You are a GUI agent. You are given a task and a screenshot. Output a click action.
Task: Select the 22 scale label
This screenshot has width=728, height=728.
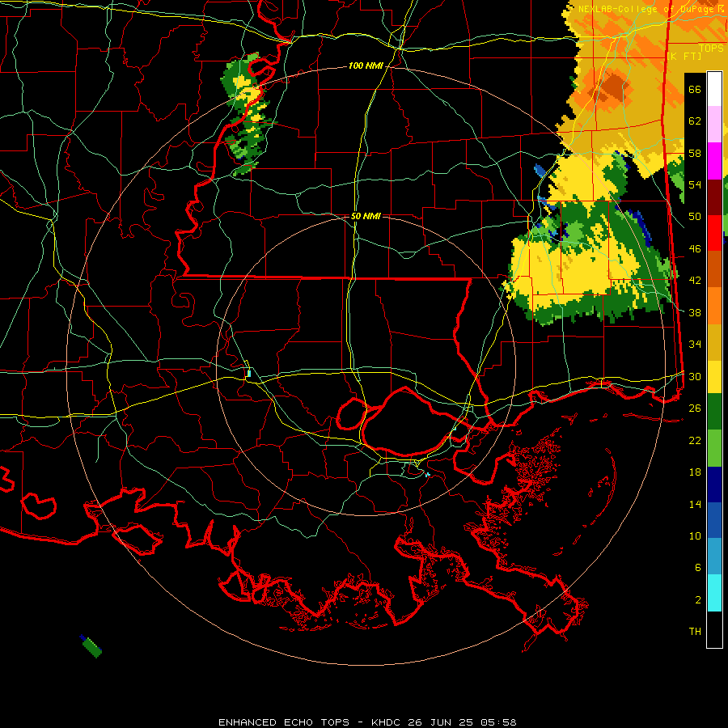tap(695, 440)
